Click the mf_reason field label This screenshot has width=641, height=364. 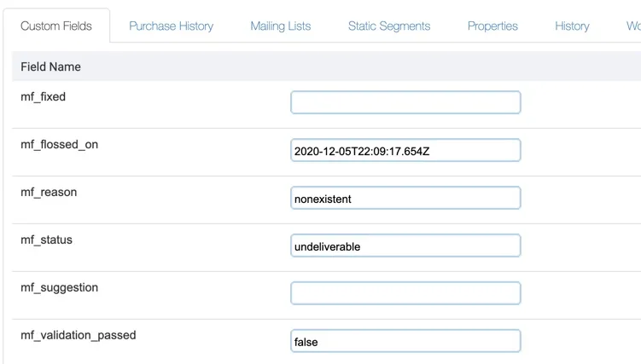click(x=49, y=192)
